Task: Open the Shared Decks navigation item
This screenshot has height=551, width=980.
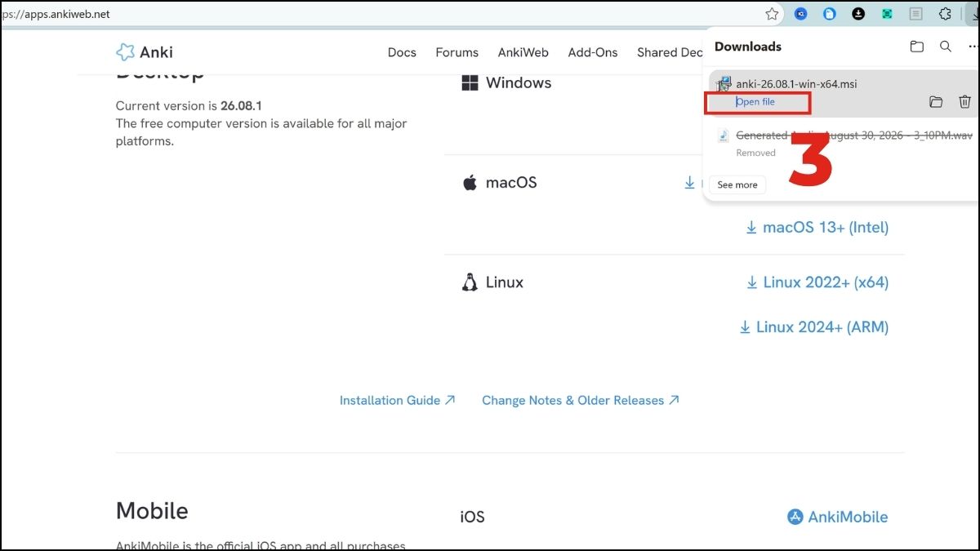Action: tap(670, 52)
